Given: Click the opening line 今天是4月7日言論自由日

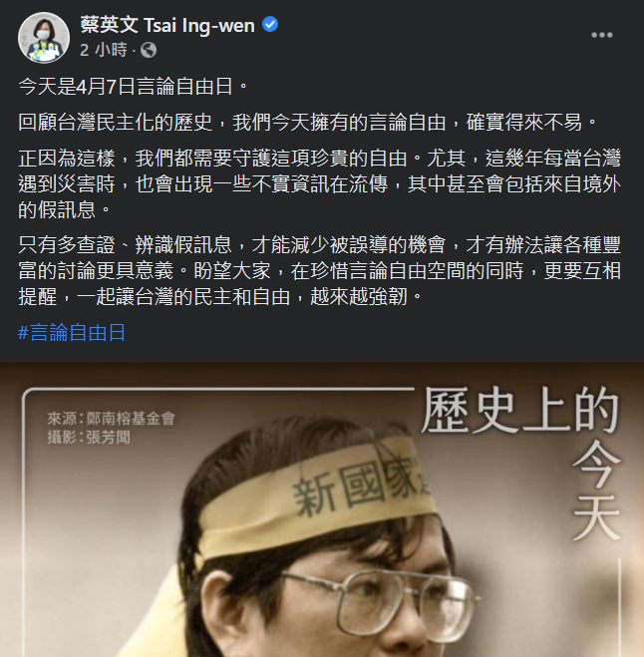Looking at the screenshot, I should pos(134,87).
